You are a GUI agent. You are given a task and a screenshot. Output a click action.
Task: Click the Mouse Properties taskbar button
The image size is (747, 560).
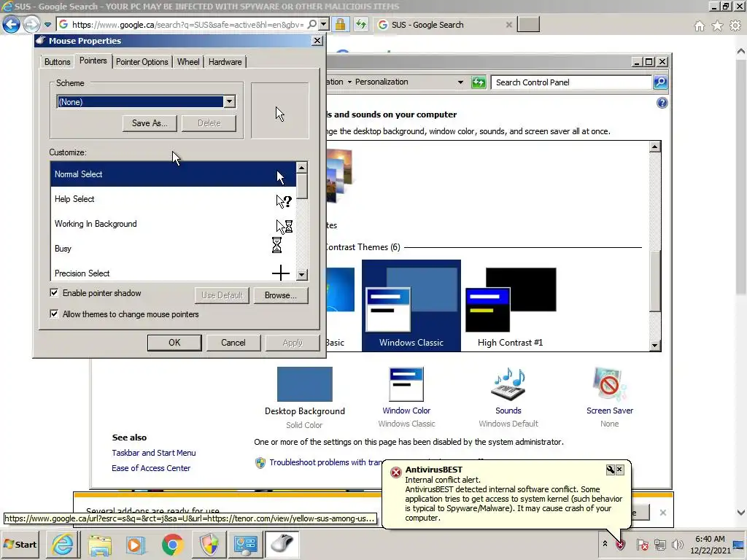282,544
